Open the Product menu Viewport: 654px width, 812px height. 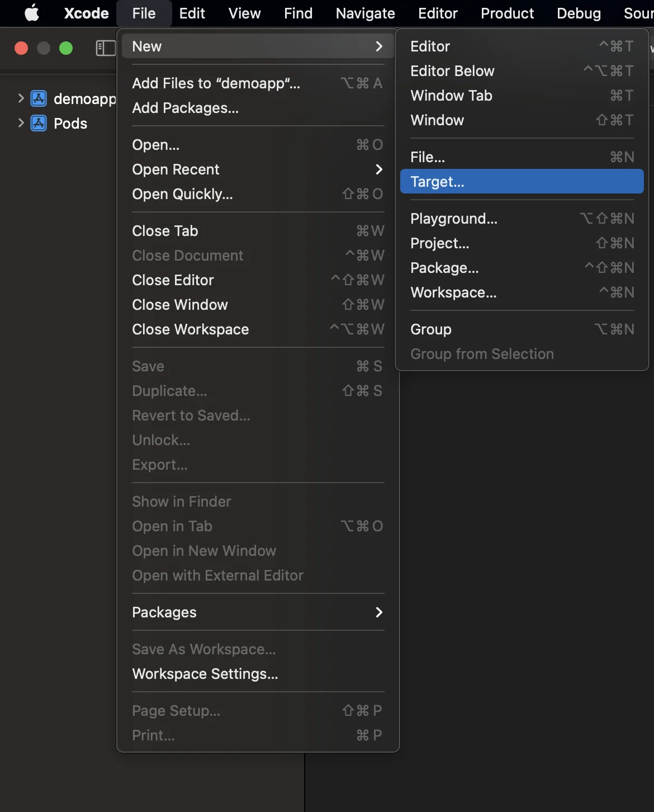point(507,13)
